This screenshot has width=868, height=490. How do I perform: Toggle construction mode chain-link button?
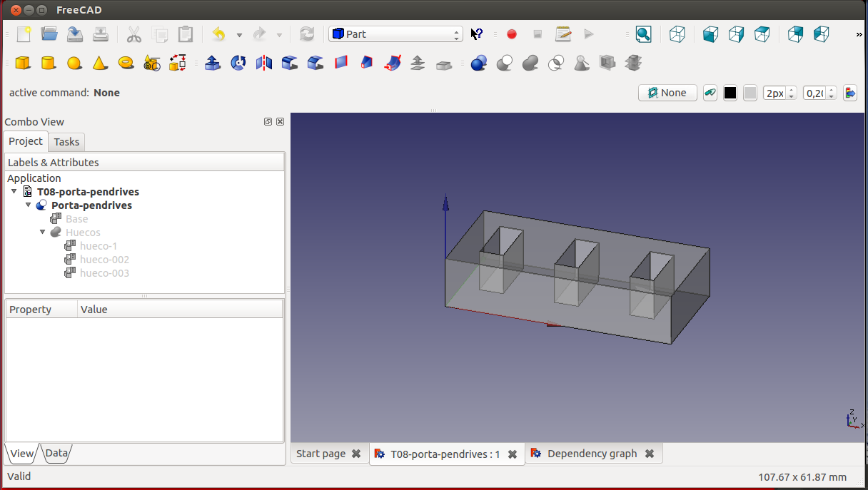point(710,93)
